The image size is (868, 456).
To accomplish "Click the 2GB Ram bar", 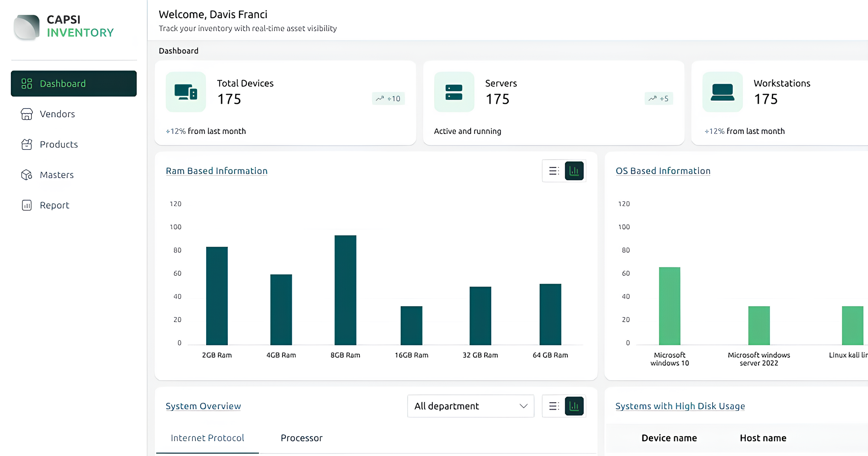I will coord(217,296).
